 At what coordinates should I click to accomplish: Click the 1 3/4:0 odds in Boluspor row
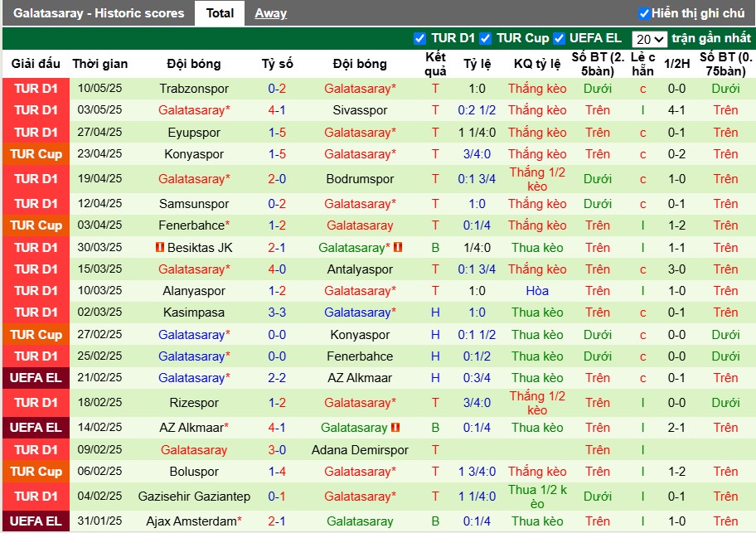click(x=477, y=472)
